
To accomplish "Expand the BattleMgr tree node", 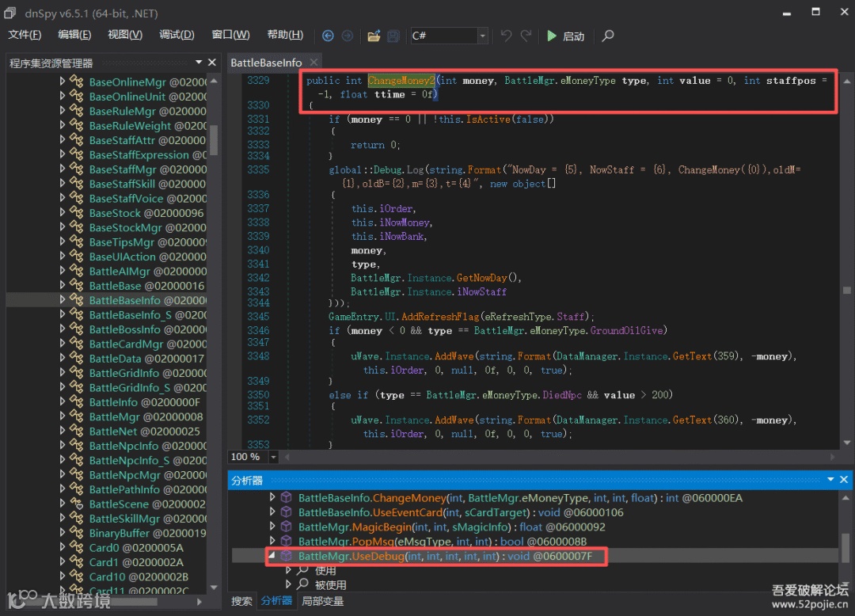I will (63, 416).
